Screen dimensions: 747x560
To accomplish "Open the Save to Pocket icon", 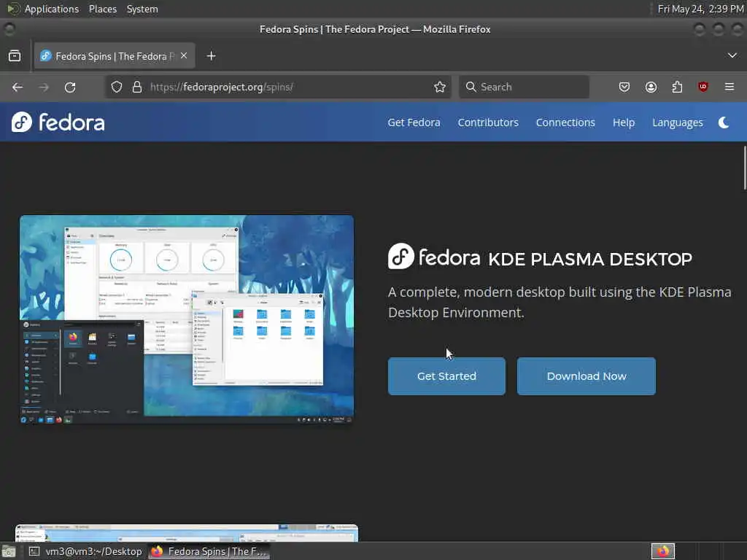I will coord(624,87).
